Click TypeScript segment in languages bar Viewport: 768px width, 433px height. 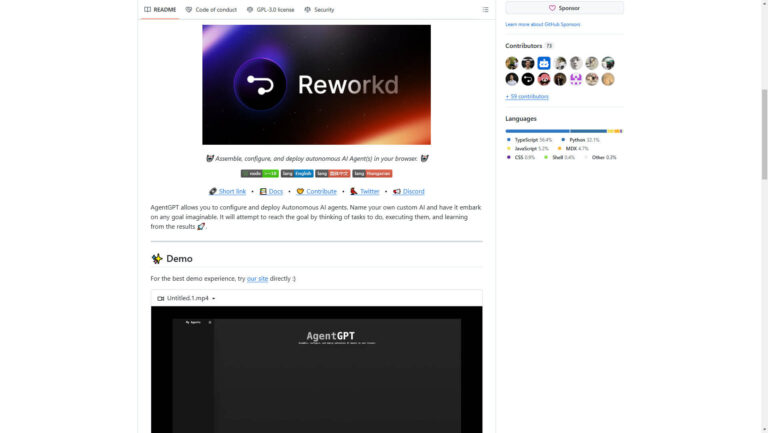(x=537, y=131)
